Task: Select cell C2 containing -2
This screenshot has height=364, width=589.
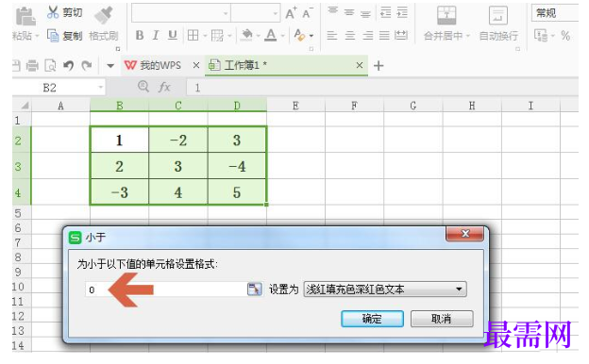Action: (x=178, y=140)
